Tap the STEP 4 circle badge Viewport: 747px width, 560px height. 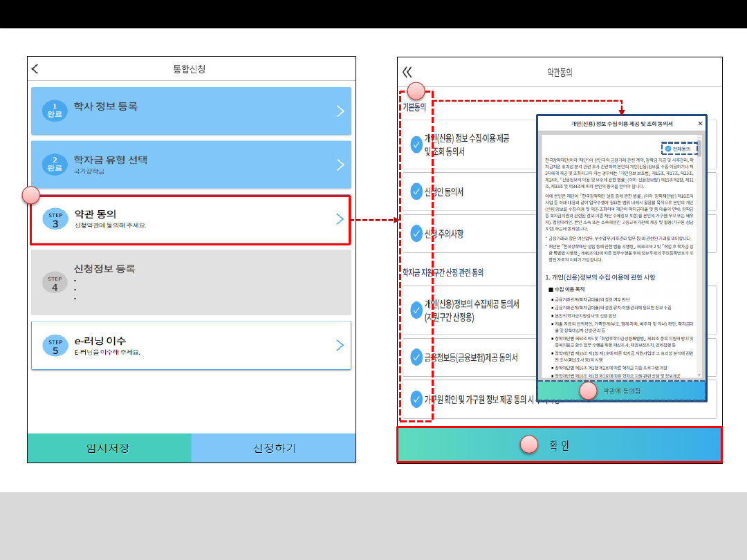(55, 283)
